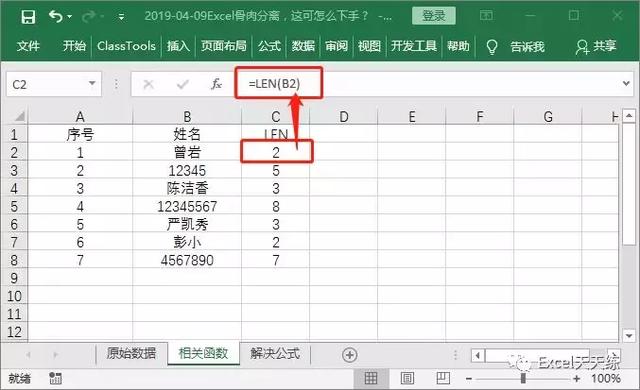
Task: Select column D header
Action: click(x=344, y=117)
